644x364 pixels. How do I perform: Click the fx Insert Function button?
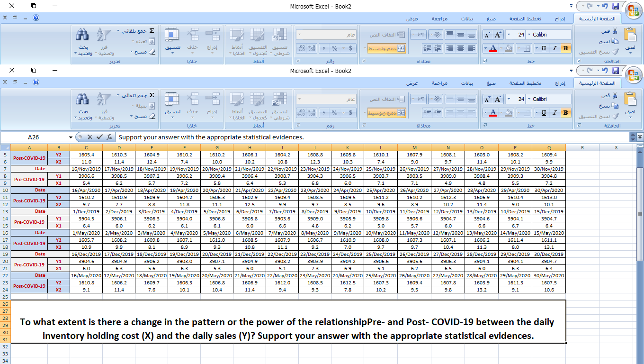pos(109,136)
